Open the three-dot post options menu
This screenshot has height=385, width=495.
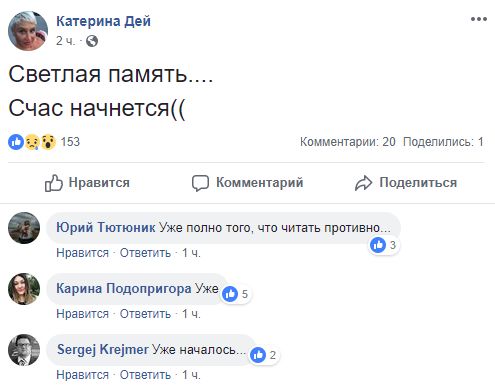[479, 19]
